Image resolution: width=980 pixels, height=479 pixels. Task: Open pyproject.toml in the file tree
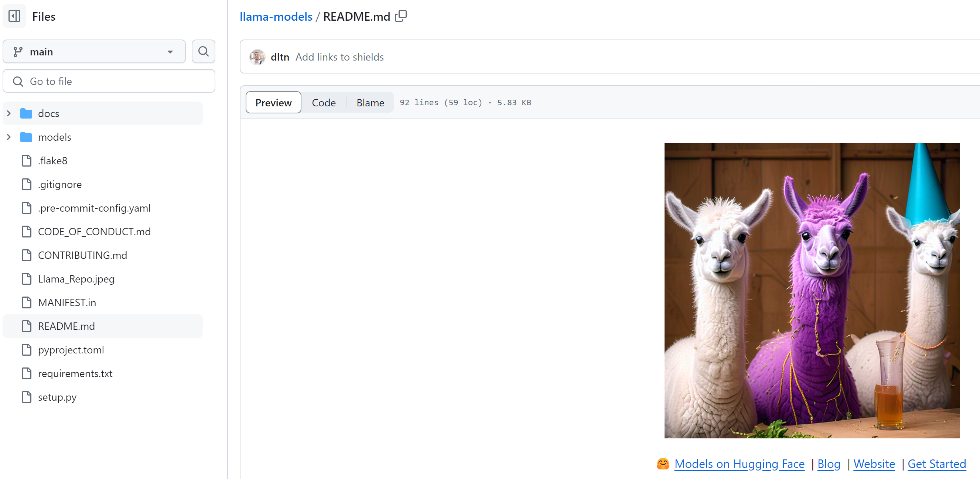coord(71,350)
